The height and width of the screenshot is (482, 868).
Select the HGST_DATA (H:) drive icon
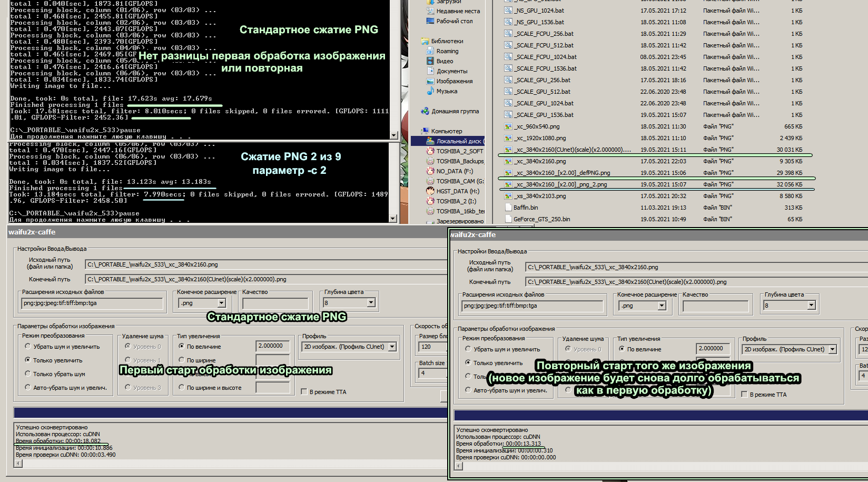click(x=430, y=191)
